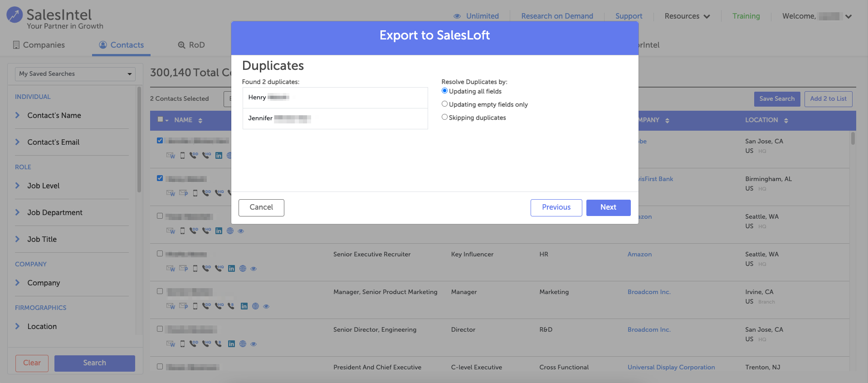Check the Senior Executive Recruiter row checkbox

[160, 254]
